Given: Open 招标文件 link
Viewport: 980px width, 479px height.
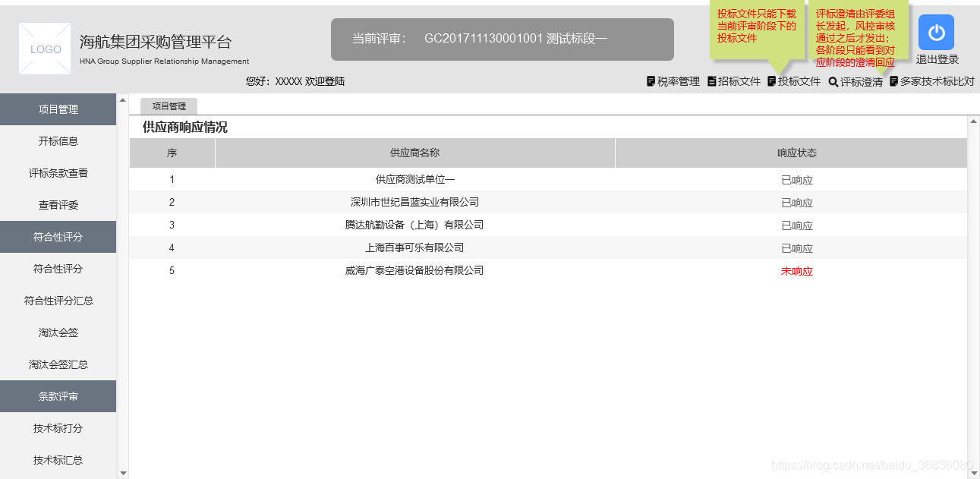Looking at the screenshot, I should click(739, 81).
